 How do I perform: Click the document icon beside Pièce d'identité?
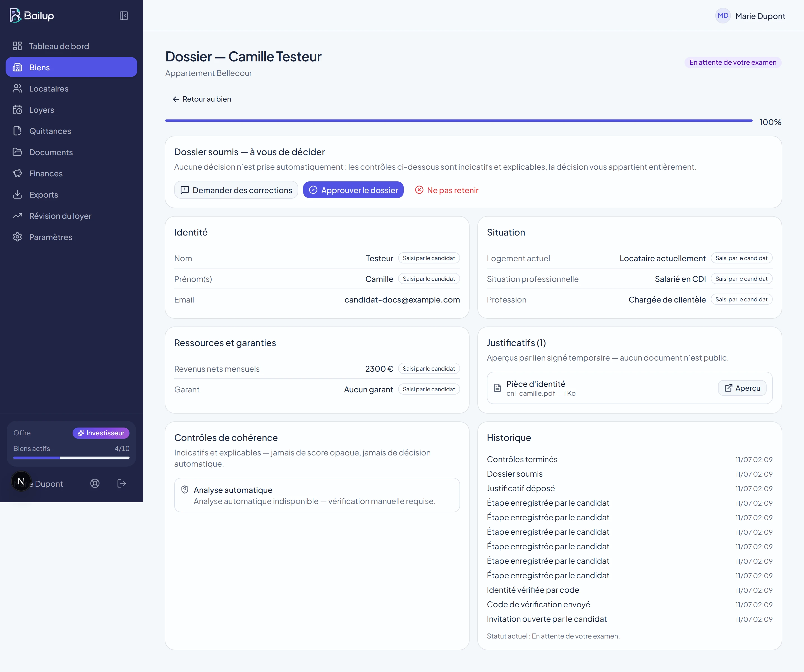497,388
